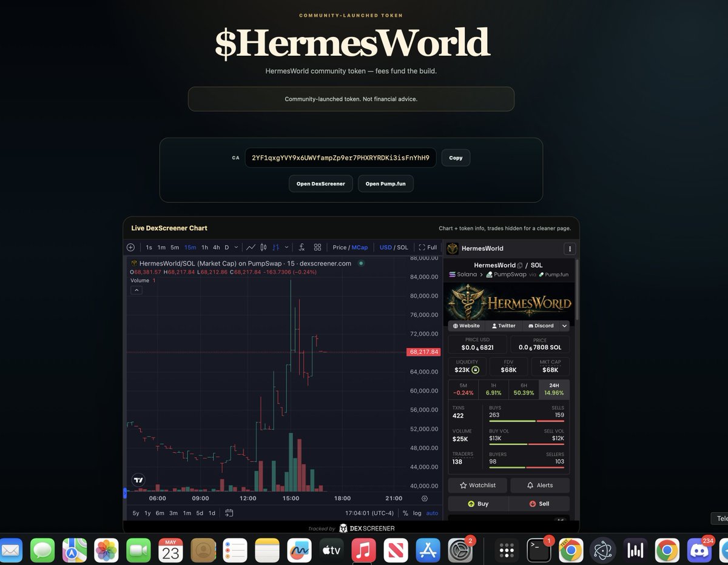The height and width of the screenshot is (565, 728).
Task: Click Open DexScreener button
Action: pyautogui.click(x=321, y=184)
